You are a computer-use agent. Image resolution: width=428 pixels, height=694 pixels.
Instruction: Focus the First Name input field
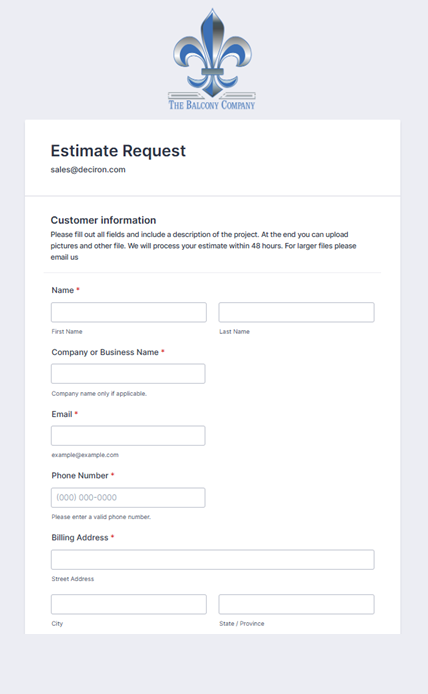coord(129,312)
